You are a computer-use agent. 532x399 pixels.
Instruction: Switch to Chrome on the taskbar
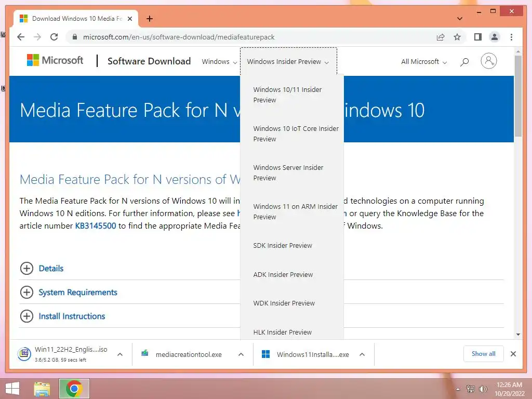click(74, 389)
